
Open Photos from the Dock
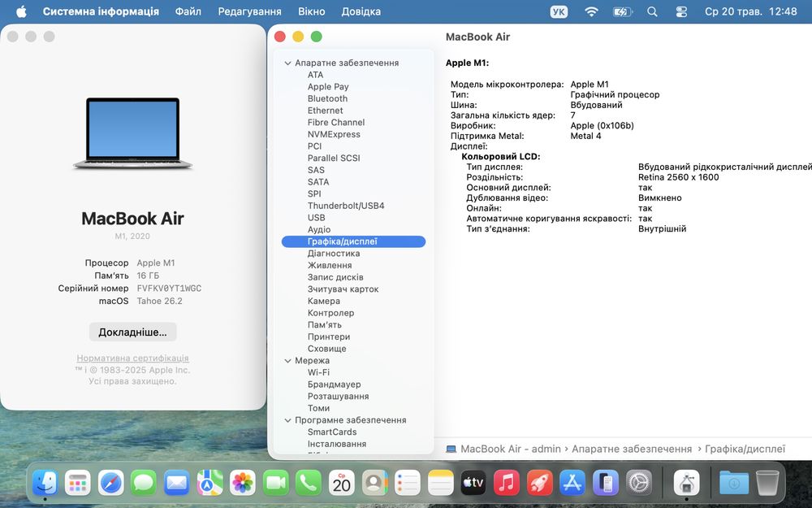242,483
